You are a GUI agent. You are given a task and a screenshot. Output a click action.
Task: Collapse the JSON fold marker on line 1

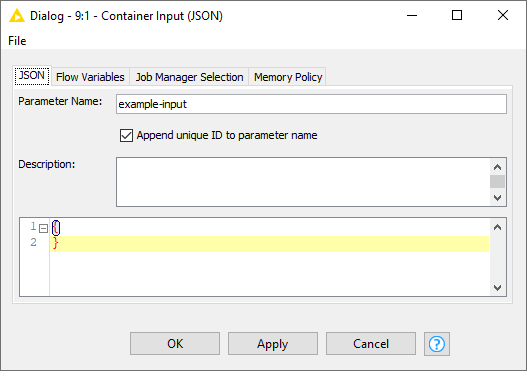pyautogui.click(x=43, y=229)
